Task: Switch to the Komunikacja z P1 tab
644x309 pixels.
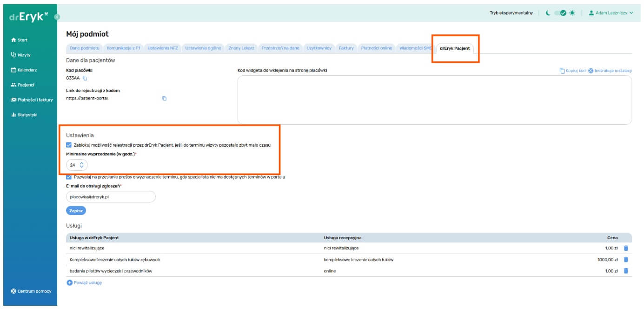Action: [x=123, y=48]
